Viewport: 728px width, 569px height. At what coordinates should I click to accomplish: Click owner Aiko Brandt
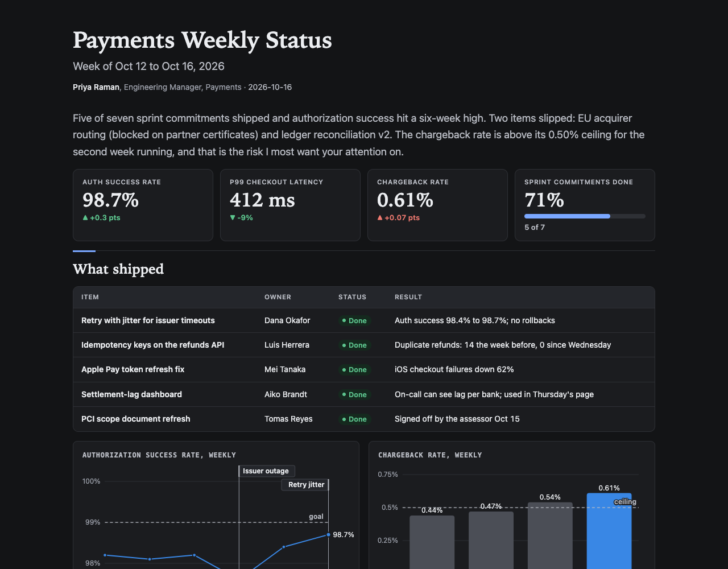[286, 394]
